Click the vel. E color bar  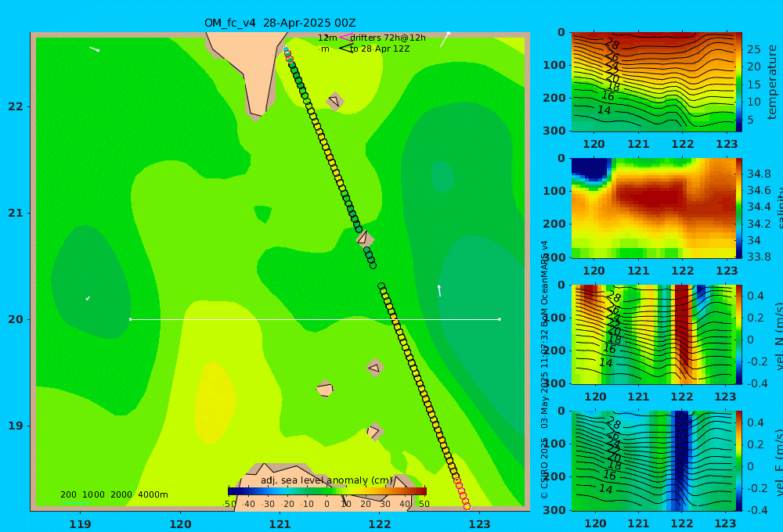coord(738,461)
